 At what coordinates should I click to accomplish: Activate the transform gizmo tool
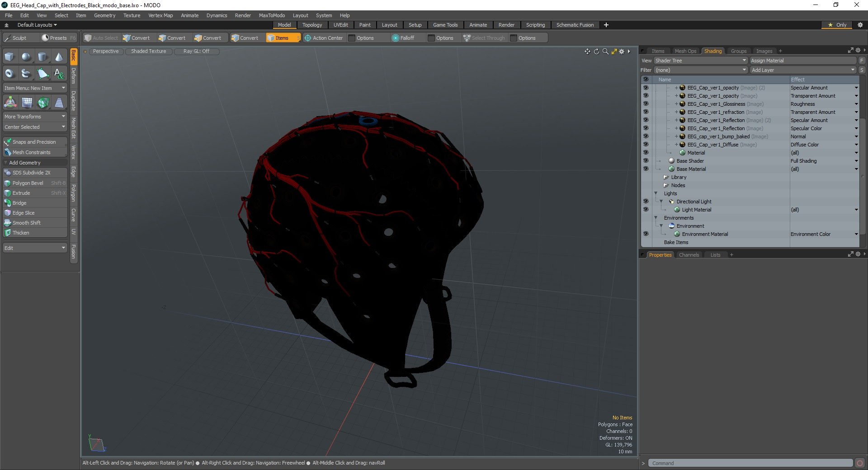(10, 103)
